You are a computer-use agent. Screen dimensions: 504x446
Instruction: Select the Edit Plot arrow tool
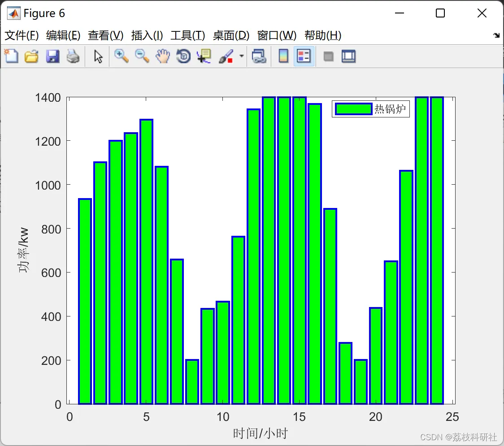click(98, 56)
